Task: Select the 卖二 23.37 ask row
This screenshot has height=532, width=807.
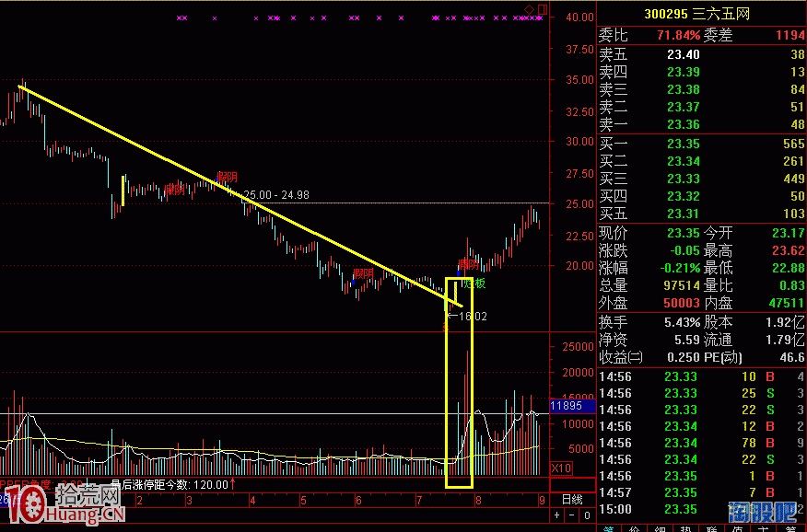Action: coord(701,107)
